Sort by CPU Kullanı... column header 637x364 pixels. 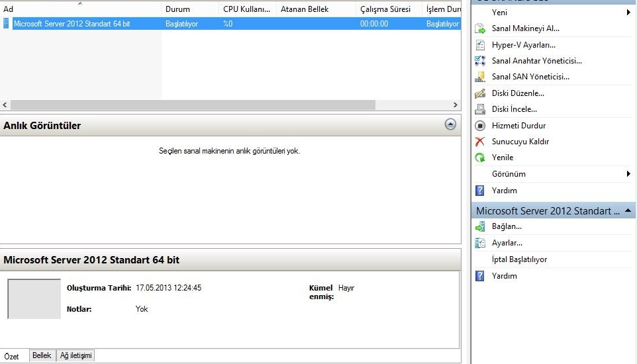(x=248, y=9)
